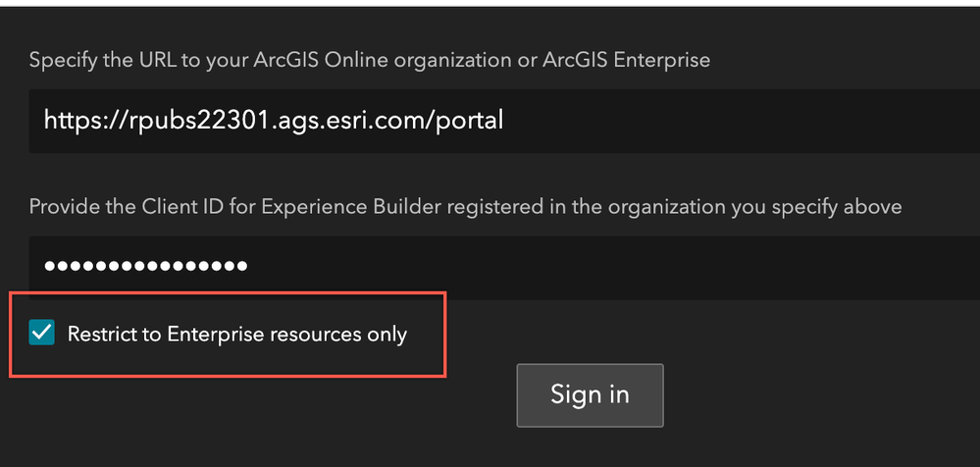Click the "Restrict to Enterprise resources only" label
Screen dimensions: 980x467
coord(236,335)
